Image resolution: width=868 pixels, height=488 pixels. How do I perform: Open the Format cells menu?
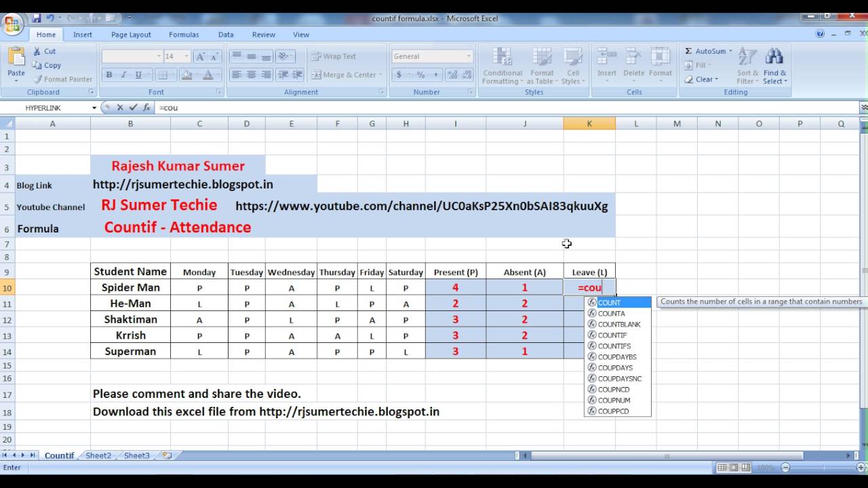(660, 65)
